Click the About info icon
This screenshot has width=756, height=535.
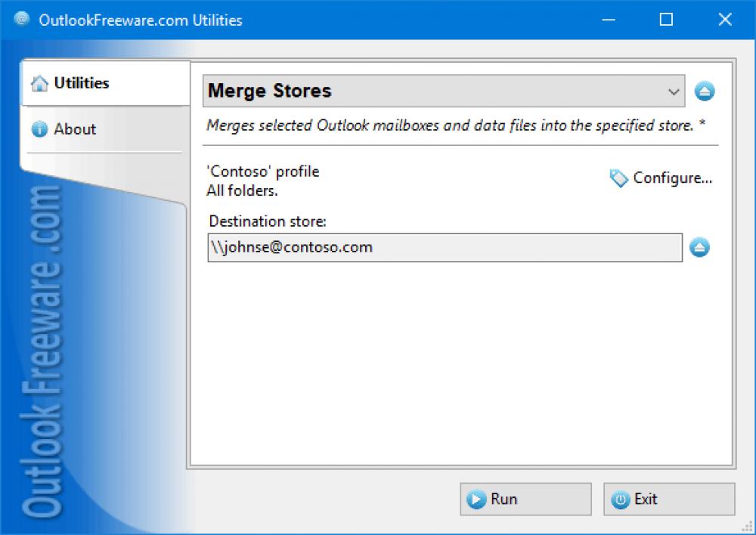click(x=39, y=129)
